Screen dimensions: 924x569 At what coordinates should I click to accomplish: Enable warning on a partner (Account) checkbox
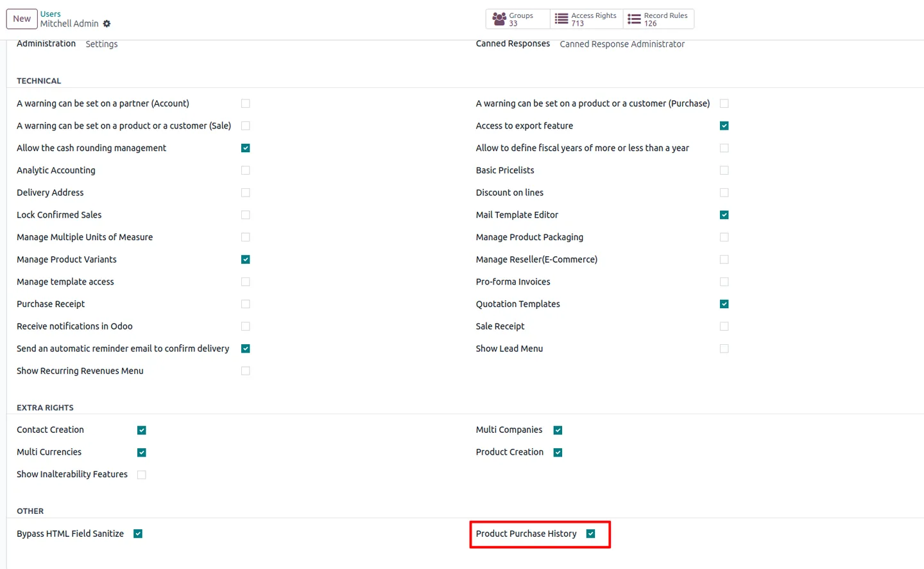(246, 103)
